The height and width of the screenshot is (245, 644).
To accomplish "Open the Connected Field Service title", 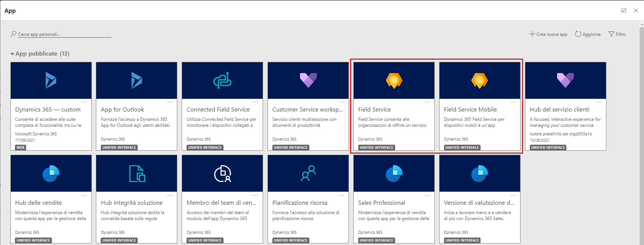I will point(218,110).
